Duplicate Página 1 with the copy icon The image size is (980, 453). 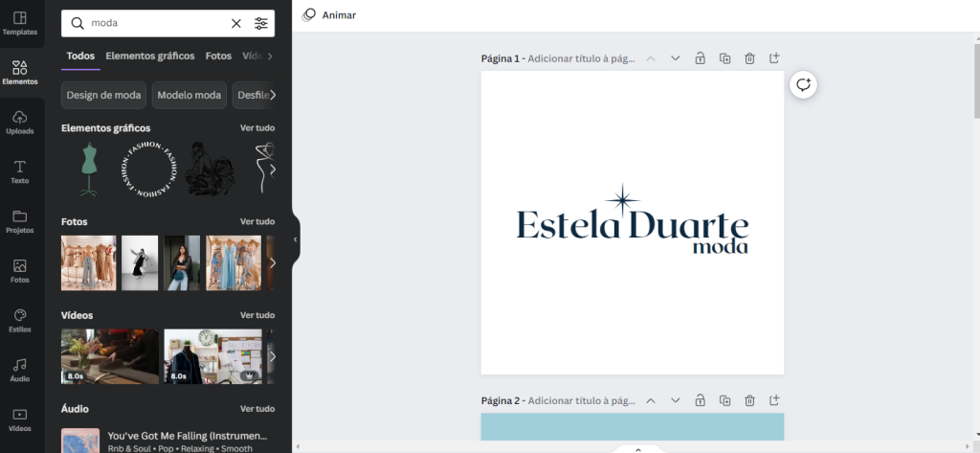(x=725, y=58)
